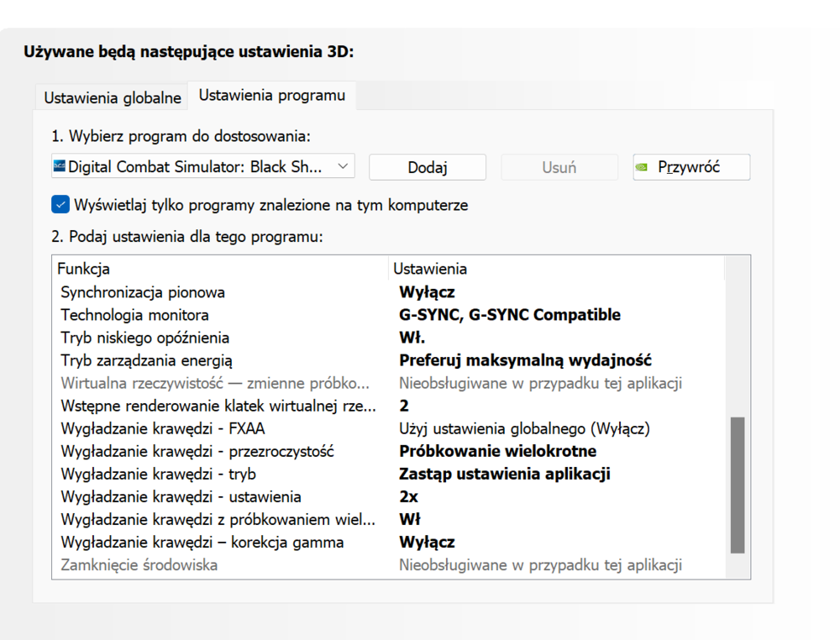Select the Tryb niskiego opóźnienia row
Viewport: 840px width, 640px height.
(x=388, y=338)
